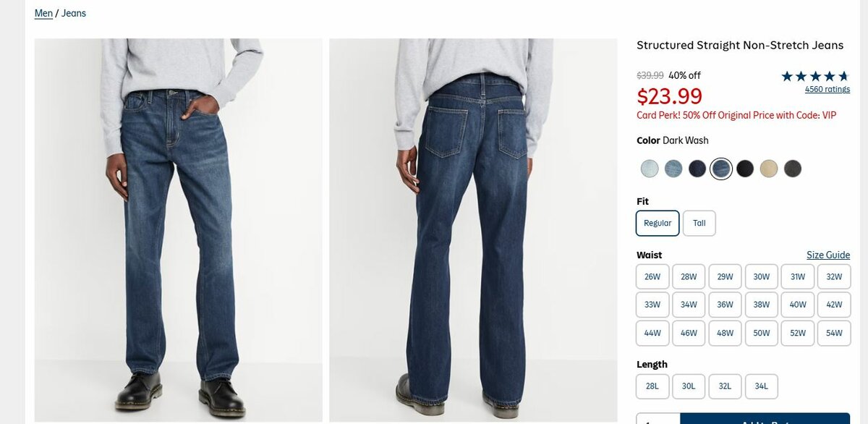Select the lightest wash color swatch
The height and width of the screenshot is (424, 868).
650,169
